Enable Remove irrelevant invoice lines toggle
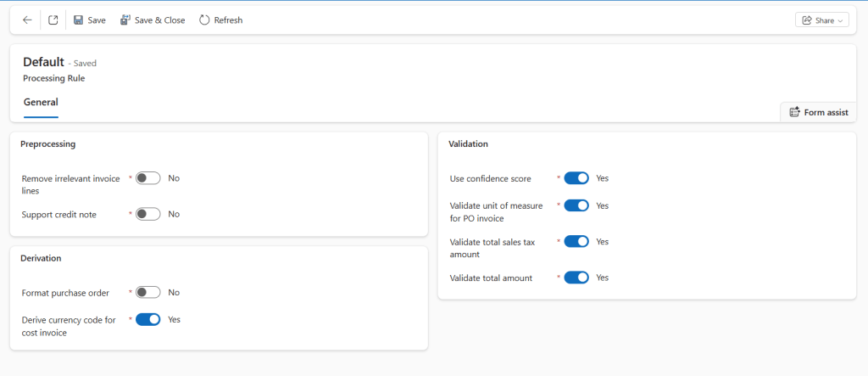 [148, 178]
